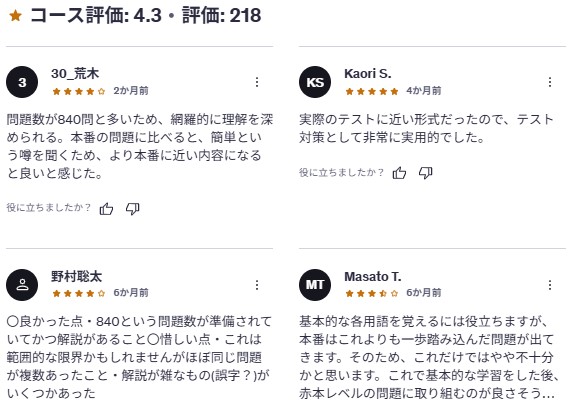The height and width of the screenshot is (409, 572).
Task: Click the orange star beside コース評価 heading
Action: 15,16
